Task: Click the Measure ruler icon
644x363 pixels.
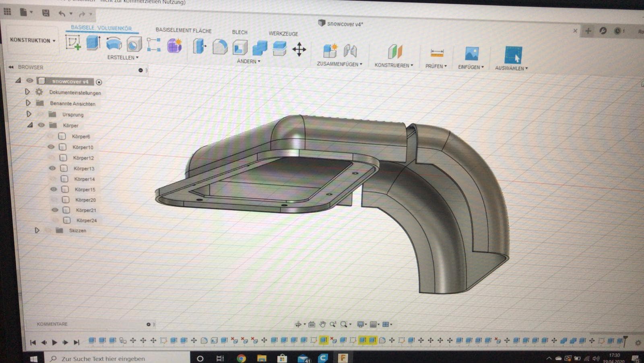Action: coord(437,53)
